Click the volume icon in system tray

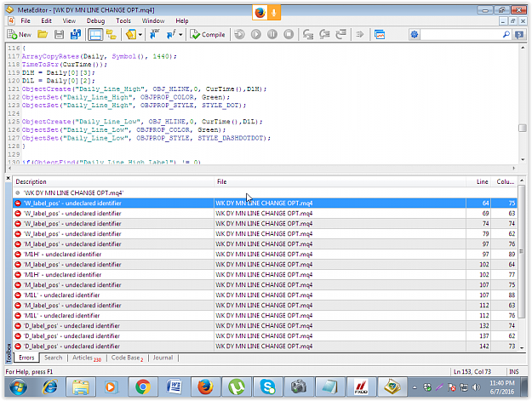(x=477, y=387)
